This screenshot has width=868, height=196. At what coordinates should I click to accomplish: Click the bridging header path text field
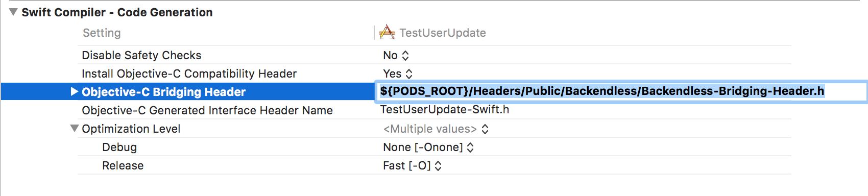(x=621, y=91)
